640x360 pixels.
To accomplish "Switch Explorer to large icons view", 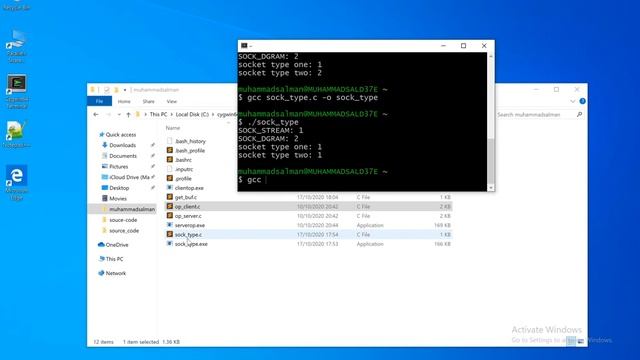I will coord(581,341).
